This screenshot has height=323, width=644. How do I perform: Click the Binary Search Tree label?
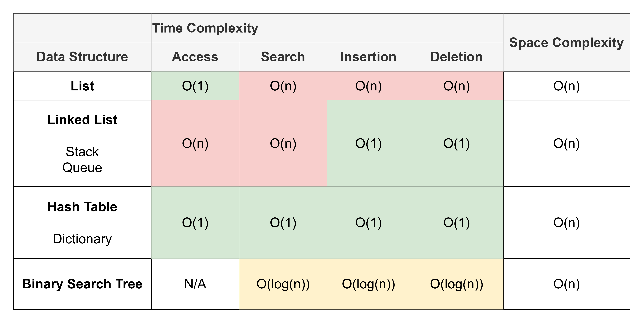click(x=82, y=284)
